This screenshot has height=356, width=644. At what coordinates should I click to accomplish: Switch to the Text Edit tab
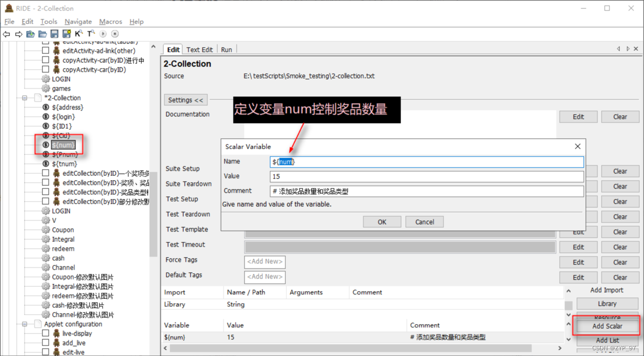pyautogui.click(x=199, y=50)
